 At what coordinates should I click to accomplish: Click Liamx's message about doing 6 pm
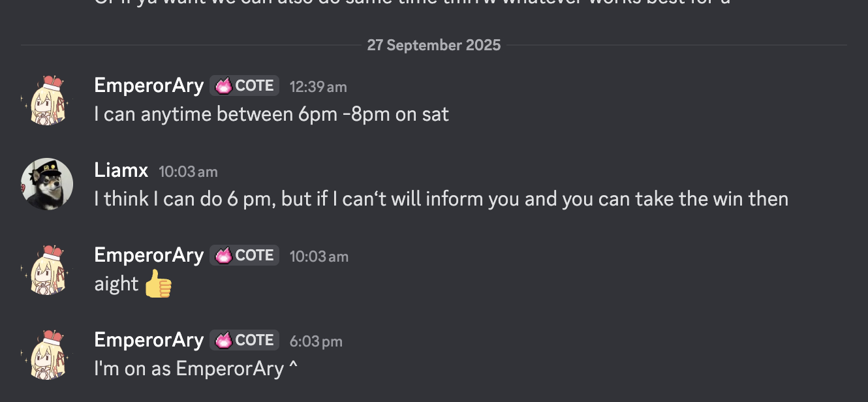(x=441, y=199)
